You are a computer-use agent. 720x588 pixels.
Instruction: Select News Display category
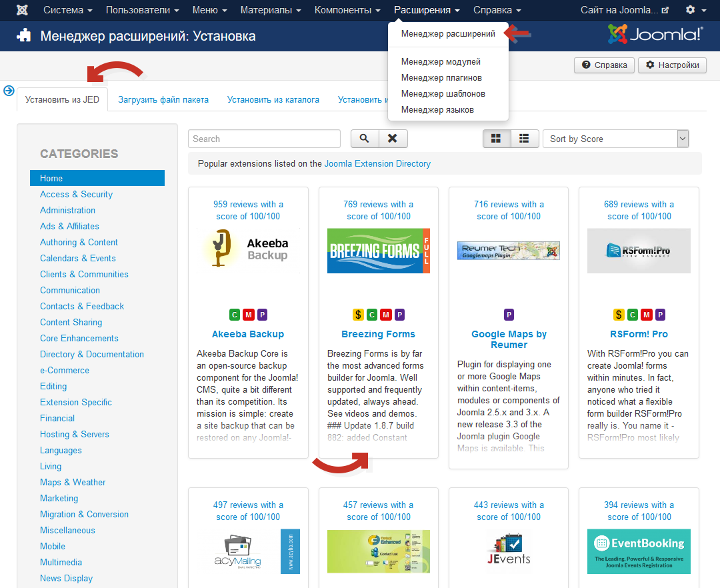click(66, 579)
